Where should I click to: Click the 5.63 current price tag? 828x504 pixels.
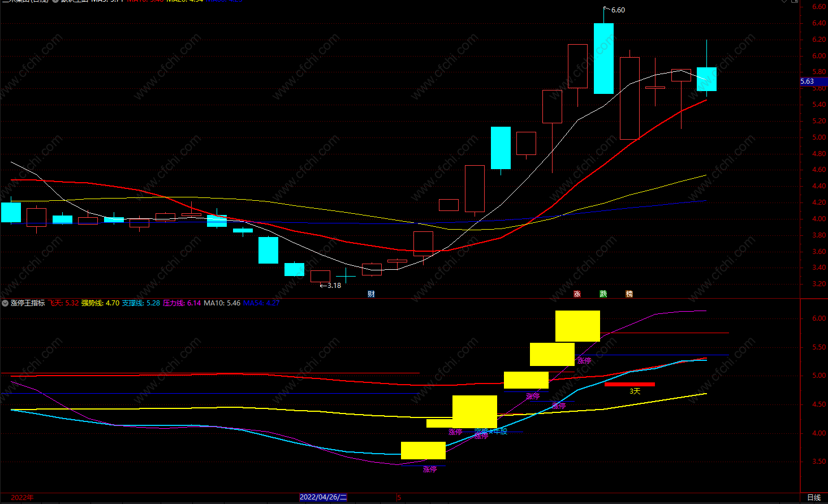pyautogui.click(x=813, y=81)
